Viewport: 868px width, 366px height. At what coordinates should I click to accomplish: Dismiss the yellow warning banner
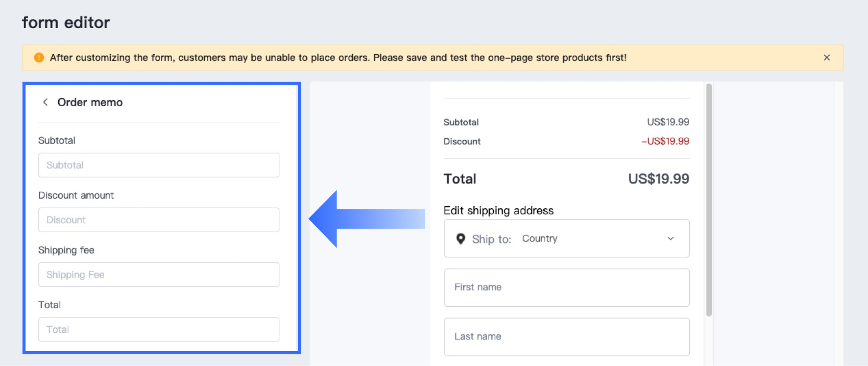[827, 58]
